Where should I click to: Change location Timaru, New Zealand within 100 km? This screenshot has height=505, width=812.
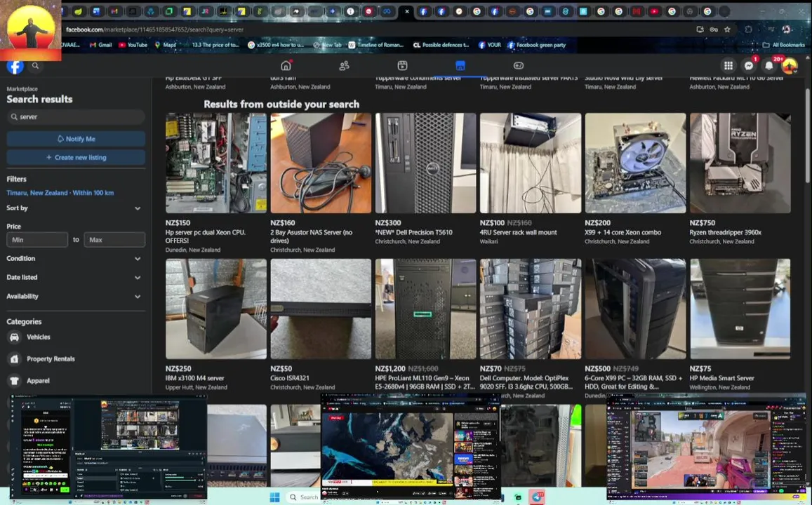pos(60,193)
